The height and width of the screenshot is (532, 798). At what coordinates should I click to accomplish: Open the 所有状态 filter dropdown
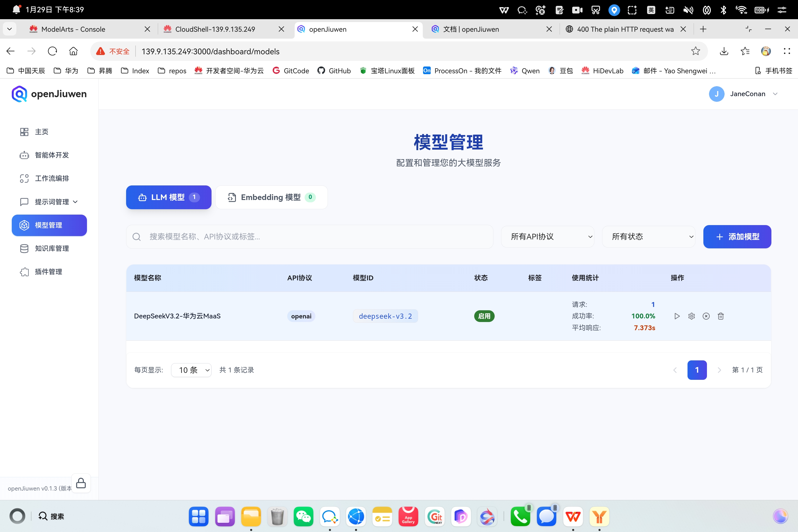[x=648, y=237]
